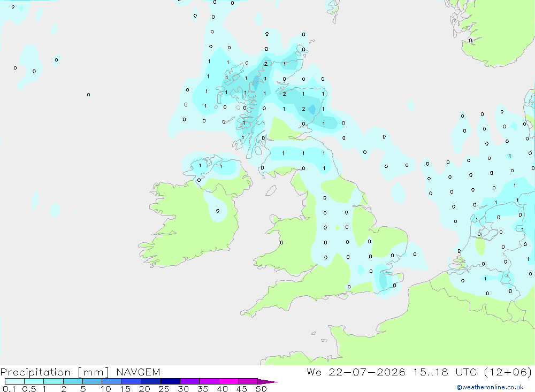535x392 pixels.
Task: Select the 25 to 30 mm legend swatch
Action: pyautogui.click(x=170, y=381)
